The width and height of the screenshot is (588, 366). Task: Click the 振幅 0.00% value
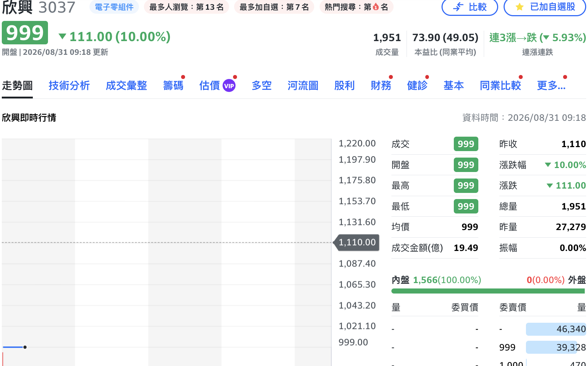(573, 248)
